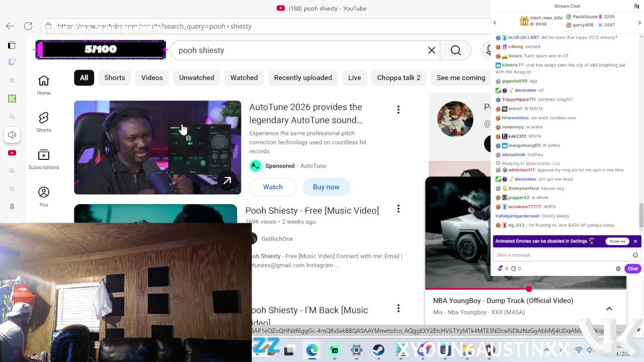Image resolution: width=644 pixels, height=362 pixels.
Task: Select the Watched filter chip
Action: pos(244,77)
